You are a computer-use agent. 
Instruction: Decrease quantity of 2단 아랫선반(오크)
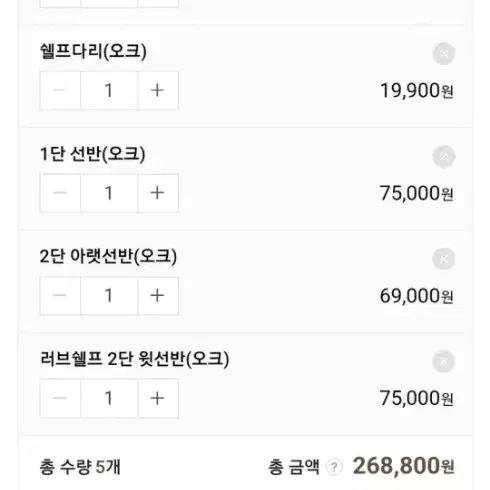coord(60,296)
